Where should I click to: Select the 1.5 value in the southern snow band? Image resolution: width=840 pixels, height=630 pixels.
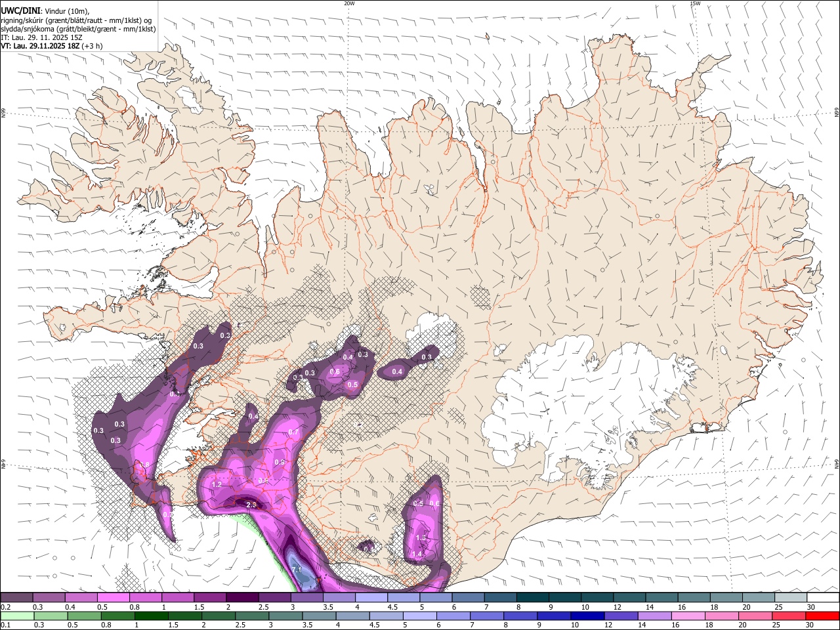pos(421,537)
